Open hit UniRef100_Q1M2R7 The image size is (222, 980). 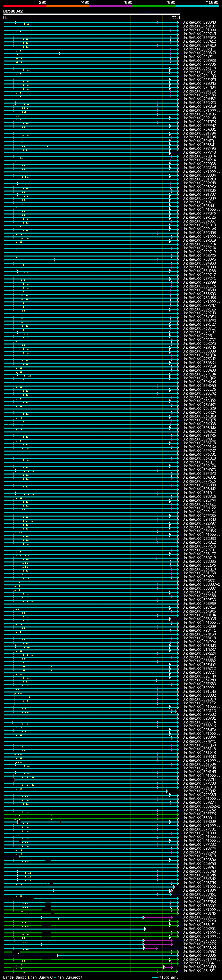coord(199,649)
